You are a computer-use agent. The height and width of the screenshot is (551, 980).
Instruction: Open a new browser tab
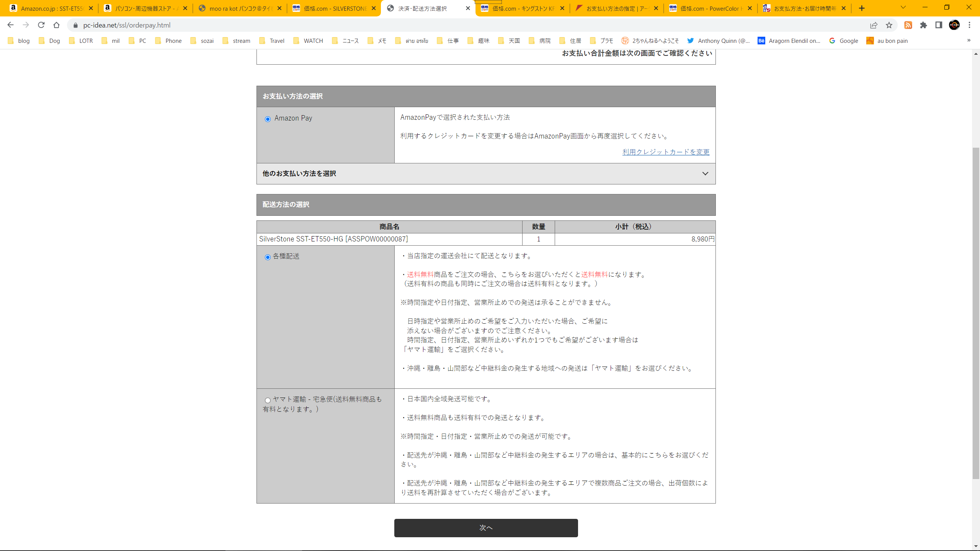click(862, 8)
